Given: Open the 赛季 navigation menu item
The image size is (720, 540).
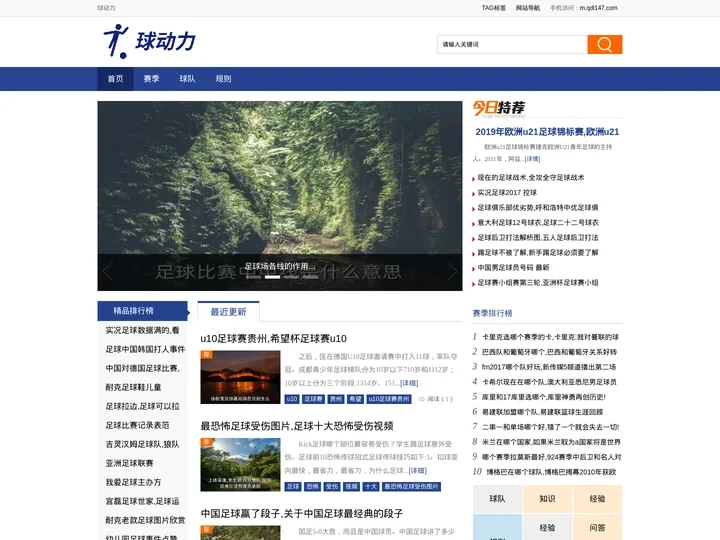Looking at the screenshot, I should click(151, 79).
